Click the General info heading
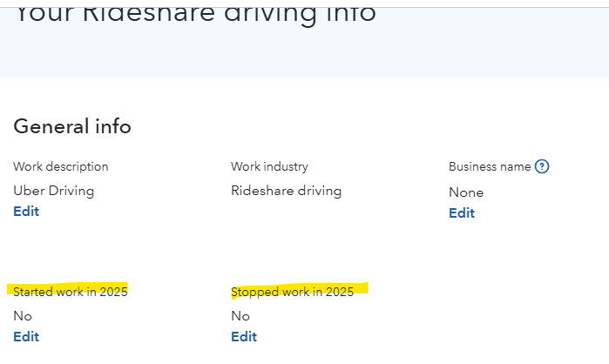 pos(72,126)
